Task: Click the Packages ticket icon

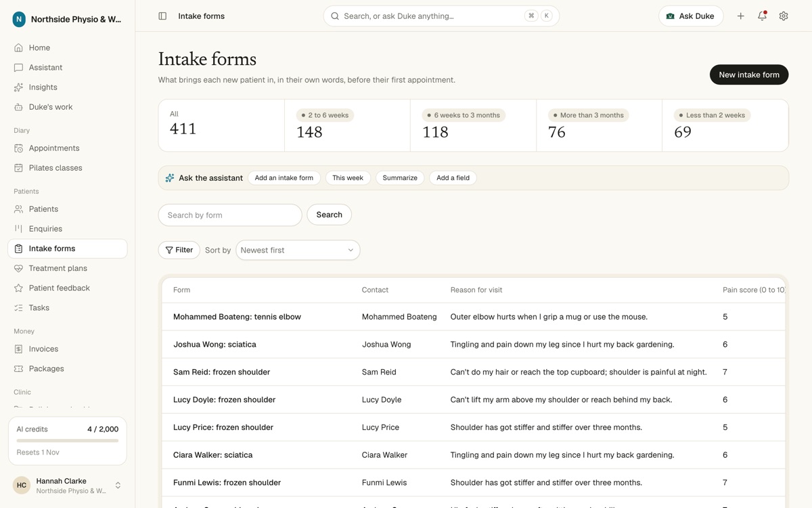Action: click(18, 368)
